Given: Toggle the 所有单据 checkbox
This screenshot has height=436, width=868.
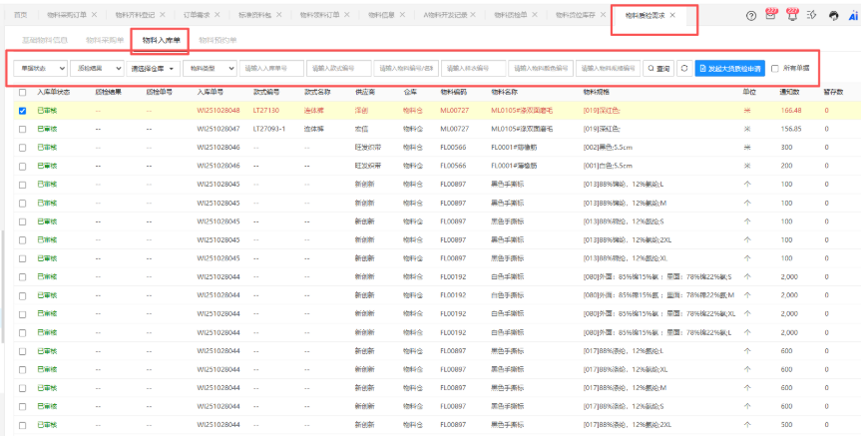Looking at the screenshot, I should (x=775, y=69).
